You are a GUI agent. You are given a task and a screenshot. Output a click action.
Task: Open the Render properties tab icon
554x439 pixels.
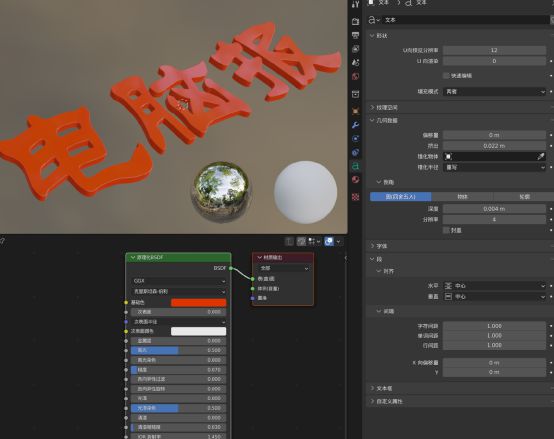pyautogui.click(x=355, y=21)
